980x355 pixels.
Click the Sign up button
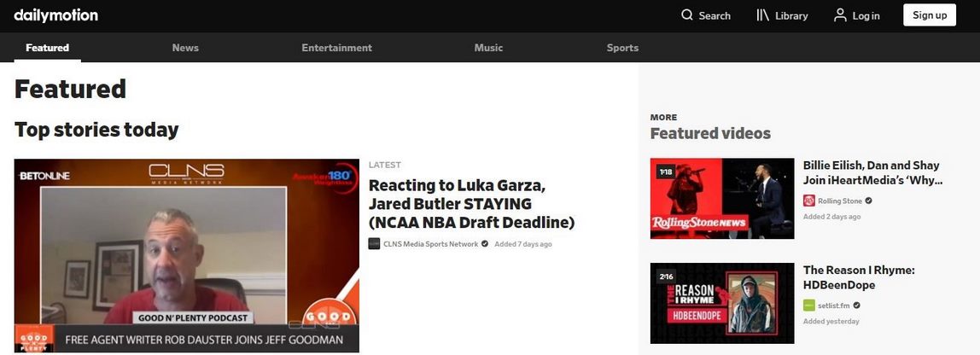click(x=930, y=15)
